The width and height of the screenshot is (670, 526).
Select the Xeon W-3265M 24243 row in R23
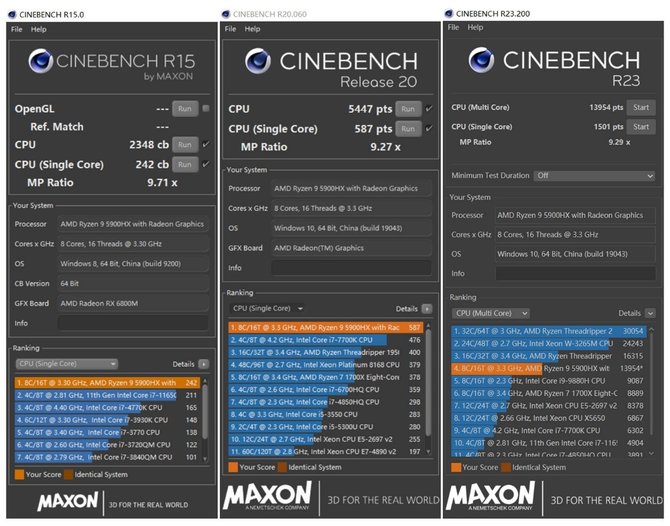[x=549, y=344]
